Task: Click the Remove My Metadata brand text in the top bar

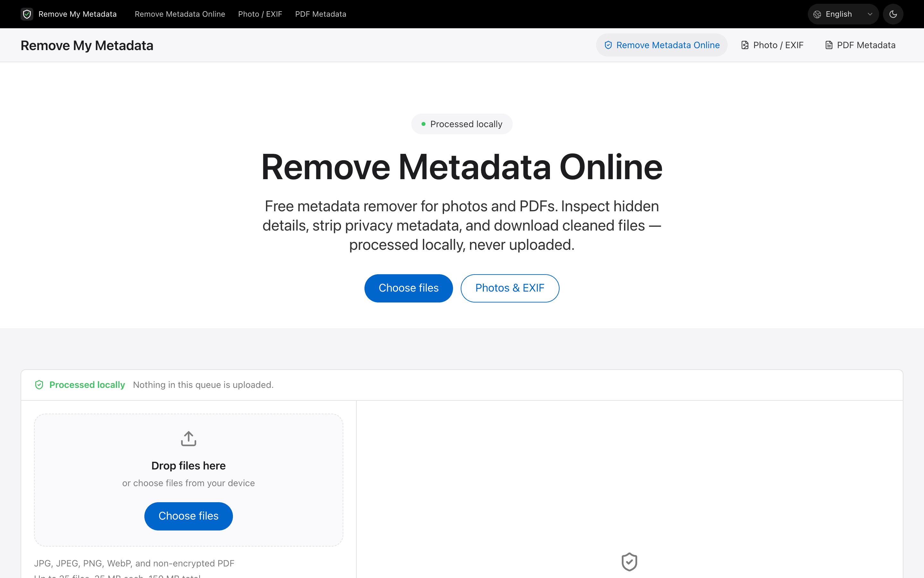Action: tap(78, 14)
